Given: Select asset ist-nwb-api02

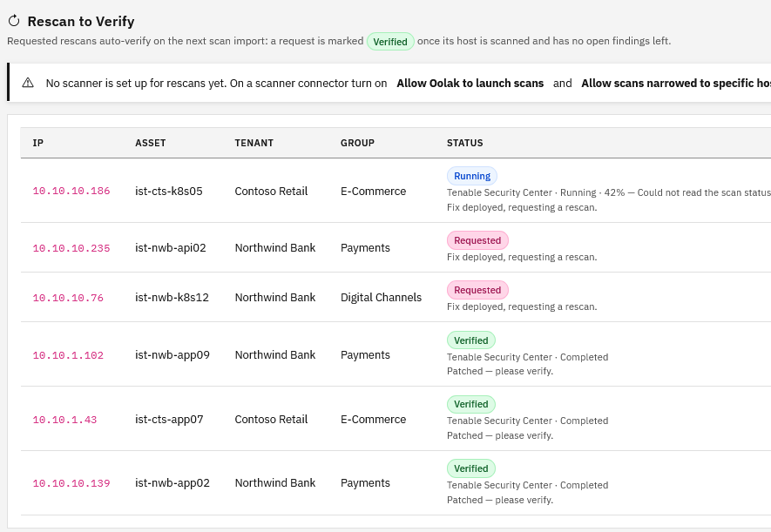Looking at the screenshot, I should (171, 247).
